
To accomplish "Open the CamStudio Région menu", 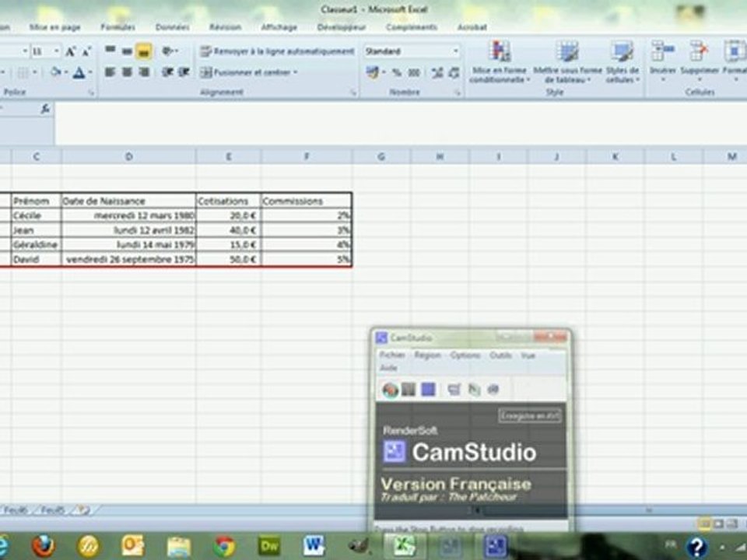I will [427, 355].
